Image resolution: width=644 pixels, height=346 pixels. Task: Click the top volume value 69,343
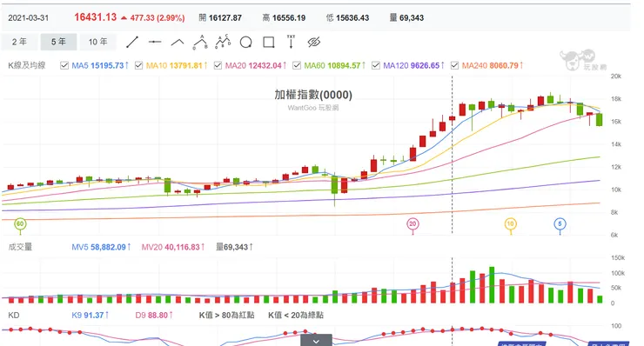pos(412,18)
